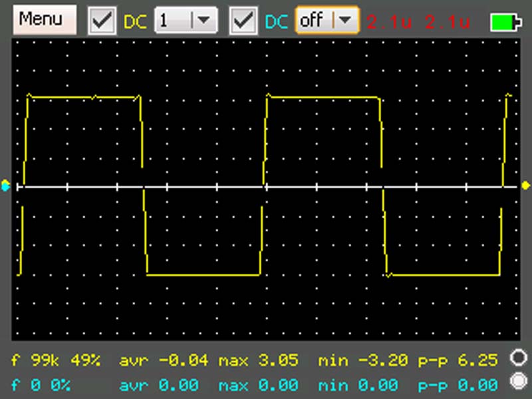The image size is (532, 399).
Task: Click the cyan avr 0.00 measurement
Action: pyautogui.click(x=158, y=385)
